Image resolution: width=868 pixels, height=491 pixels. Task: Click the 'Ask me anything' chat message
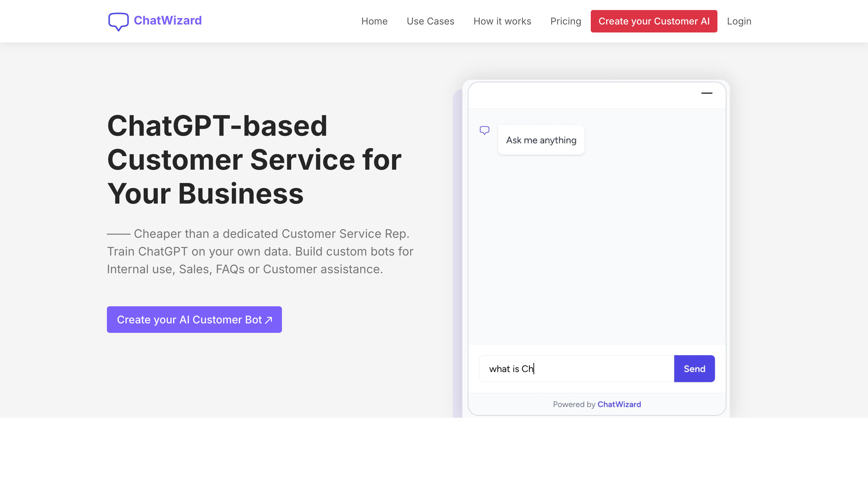[541, 140]
